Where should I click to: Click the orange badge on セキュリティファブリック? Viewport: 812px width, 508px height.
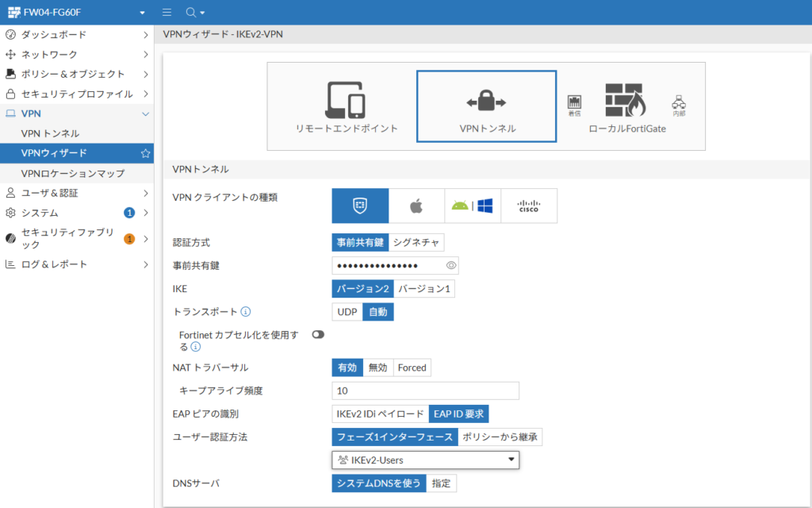point(129,239)
